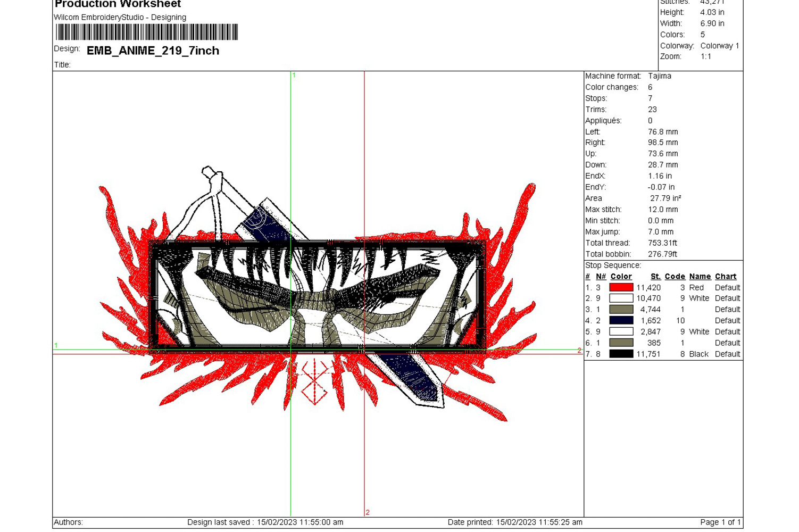799x532 pixels.
Task: Select the design name EMB_ANIME_219_7inch
Action: [x=153, y=51]
